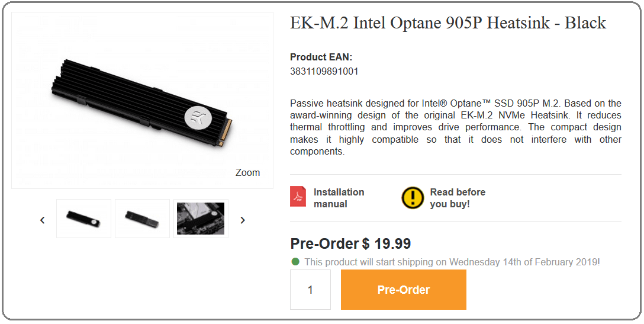This screenshot has height=324, width=644.
Task: Click the EK logo badge on heatsink
Action: pyautogui.click(x=198, y=116)
